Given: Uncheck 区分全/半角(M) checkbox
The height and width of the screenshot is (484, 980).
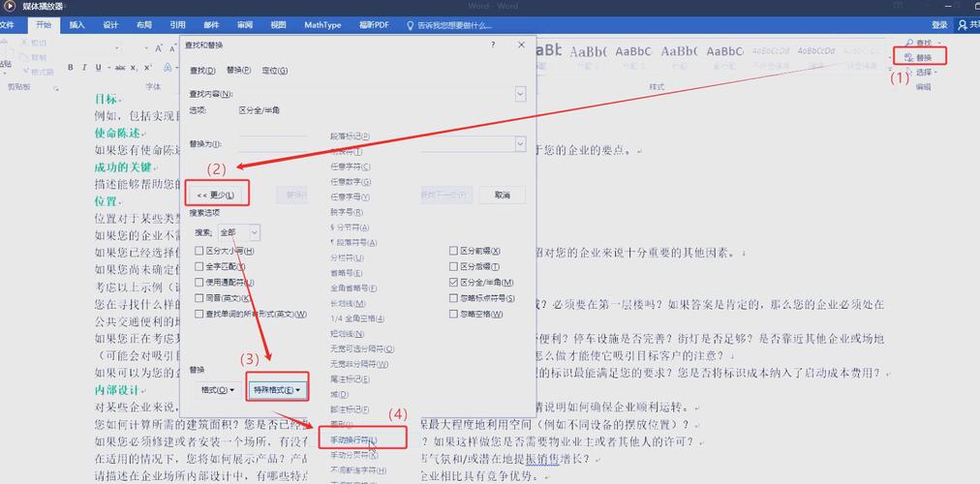Looking at the screenshot, I should click(x=454, y=283).
